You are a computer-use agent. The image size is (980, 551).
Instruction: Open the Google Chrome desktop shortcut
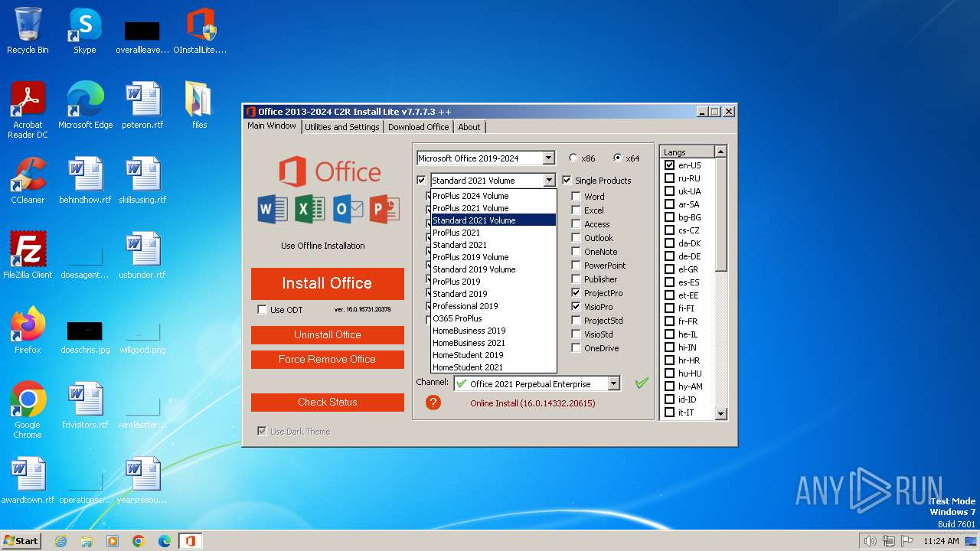[x=28, y=409]
